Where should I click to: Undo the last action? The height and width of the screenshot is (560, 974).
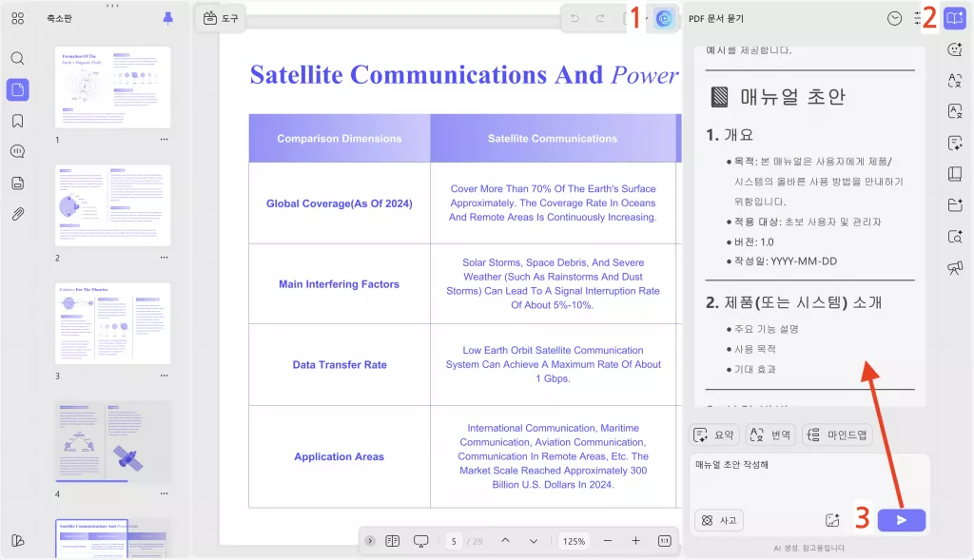(575, 19)
